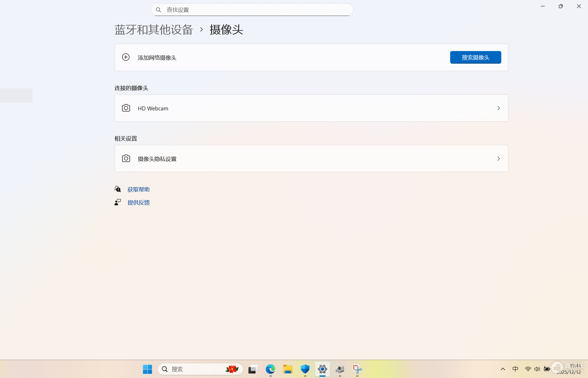Open the blue shield security app in taskbar
Viewport: 588px width, 378px height.
[305, 369]
